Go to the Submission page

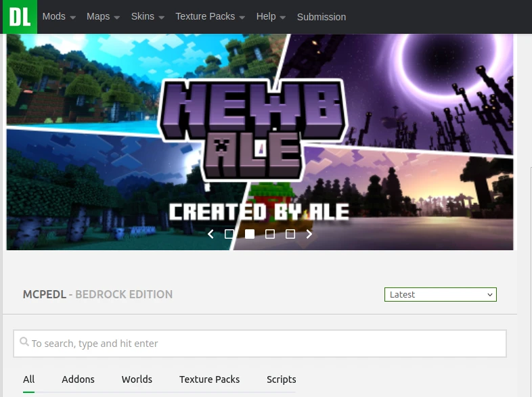pos(322,17)
